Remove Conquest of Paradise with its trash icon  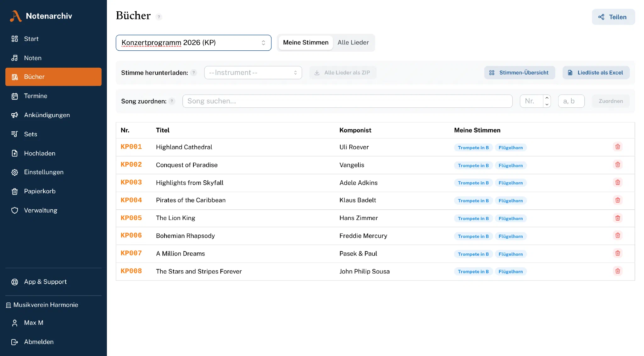tap(618, 165)
